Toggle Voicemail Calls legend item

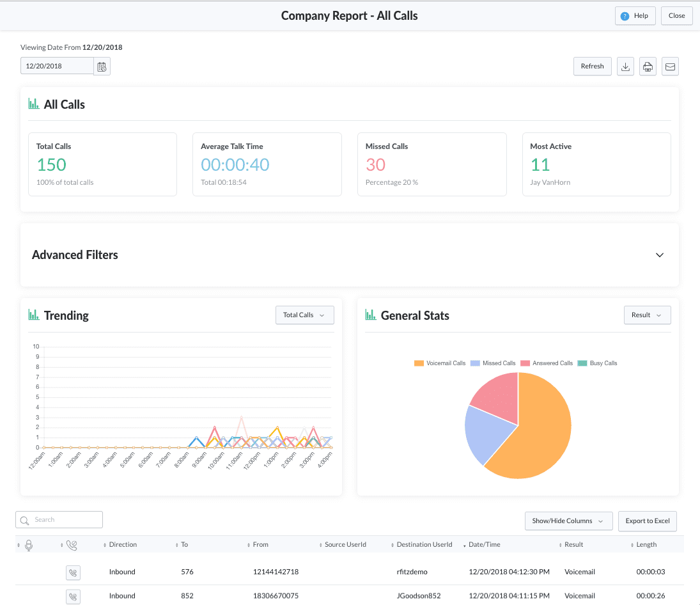(440, 363)
